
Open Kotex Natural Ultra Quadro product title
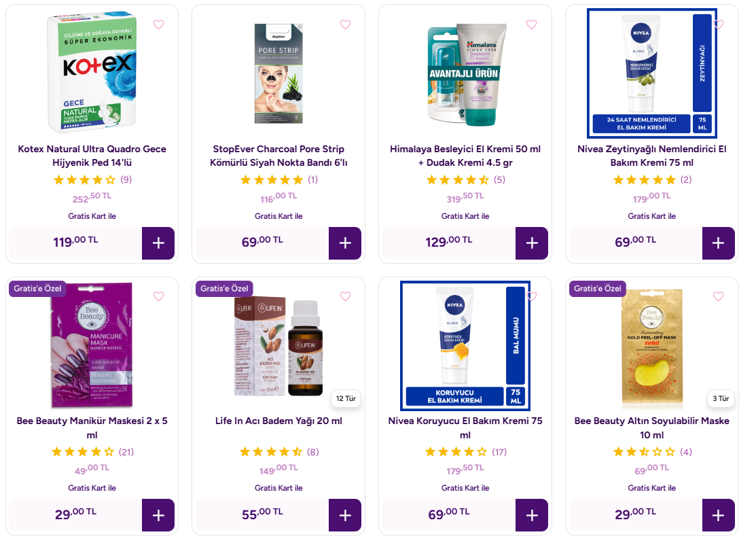pyautogui.click(x=92, y=156)
